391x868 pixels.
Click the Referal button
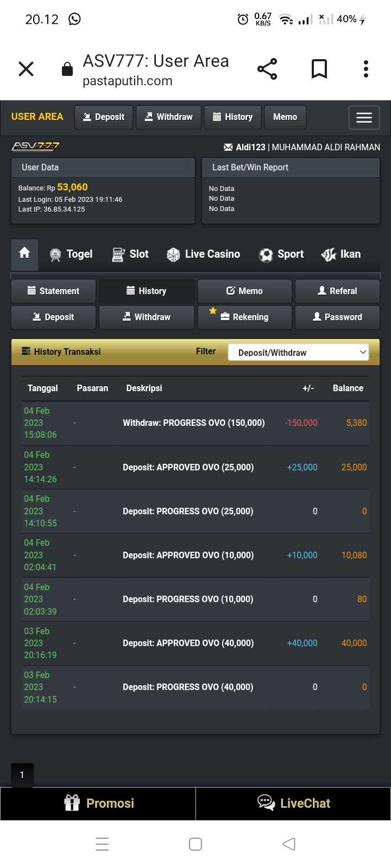click(x=337, y=291)
